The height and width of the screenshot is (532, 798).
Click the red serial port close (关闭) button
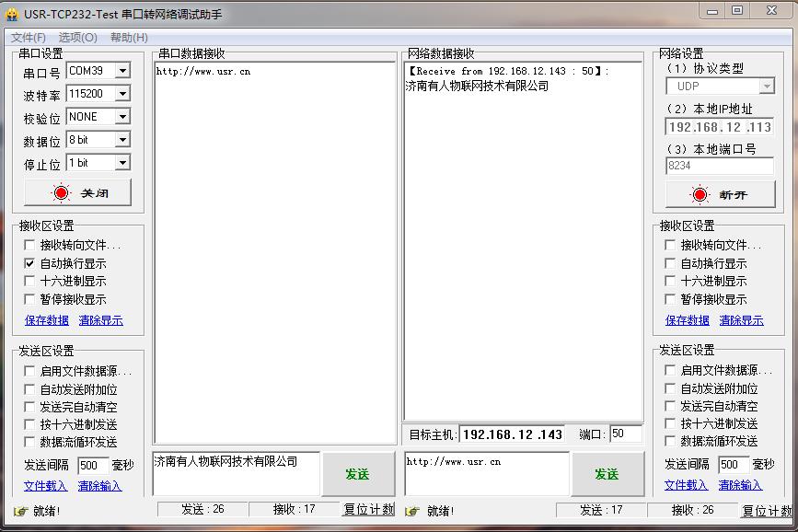point(77,192)
